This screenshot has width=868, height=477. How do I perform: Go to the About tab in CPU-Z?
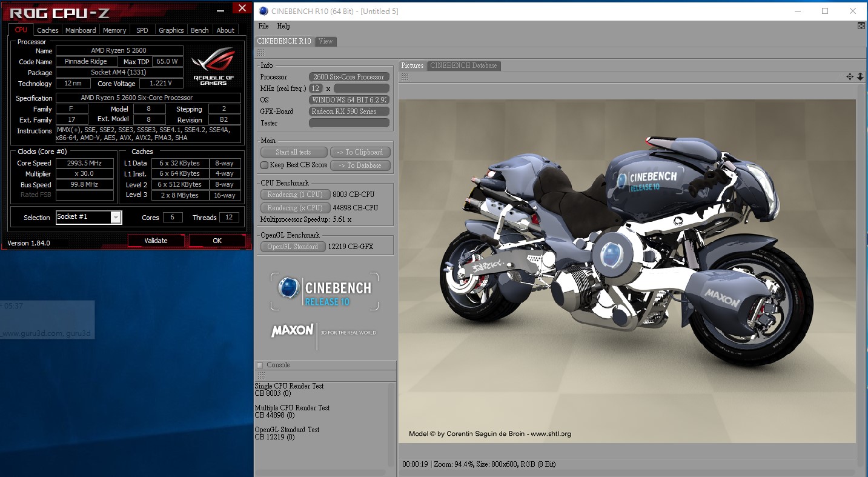[x=225, y=30]
